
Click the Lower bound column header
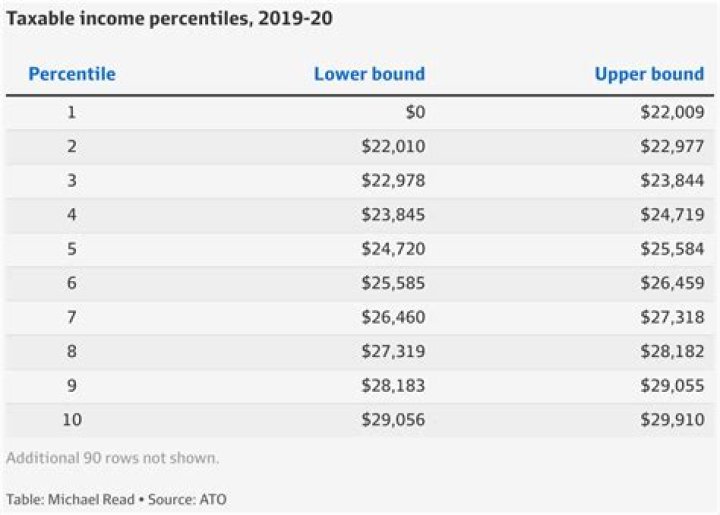(369, 74)
